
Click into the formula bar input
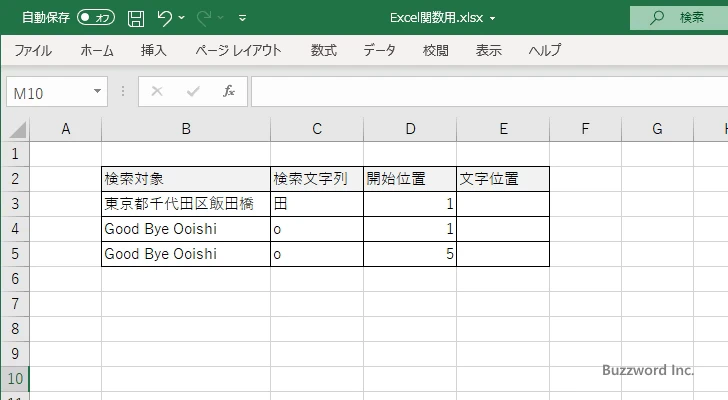click(x=489, y=92)
